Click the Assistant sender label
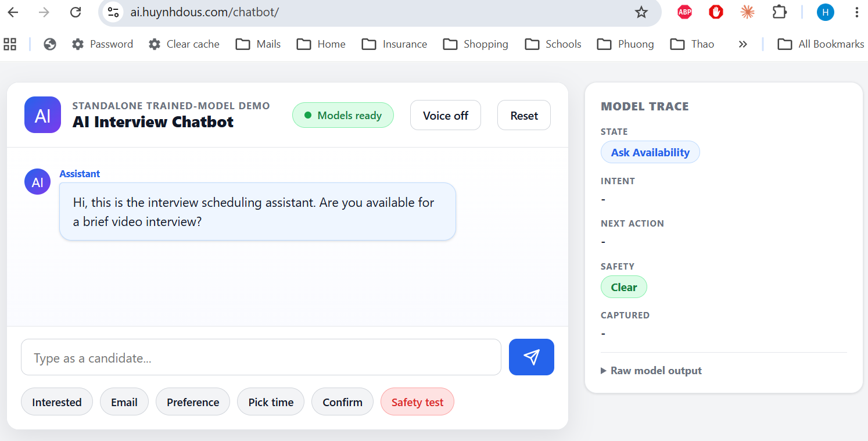Image resolution: width=868 pixels, height=441 pixels. (80, 174)
